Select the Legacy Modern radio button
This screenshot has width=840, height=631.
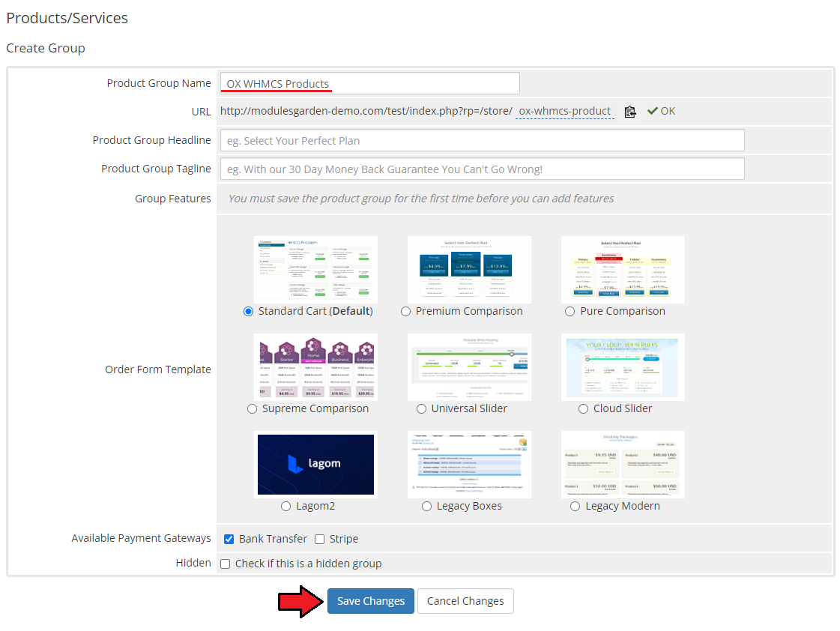coord(575,507)
